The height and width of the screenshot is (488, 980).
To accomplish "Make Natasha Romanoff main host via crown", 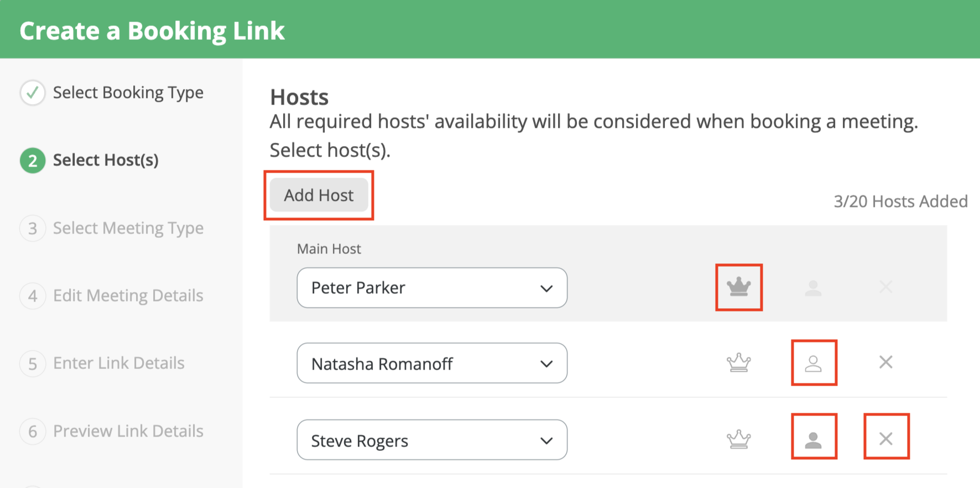I will coord(739,363).
